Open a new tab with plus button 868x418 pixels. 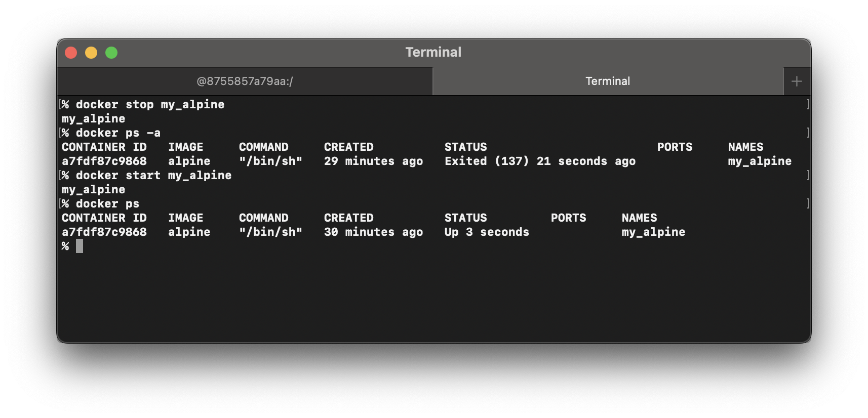coord(797,81)
